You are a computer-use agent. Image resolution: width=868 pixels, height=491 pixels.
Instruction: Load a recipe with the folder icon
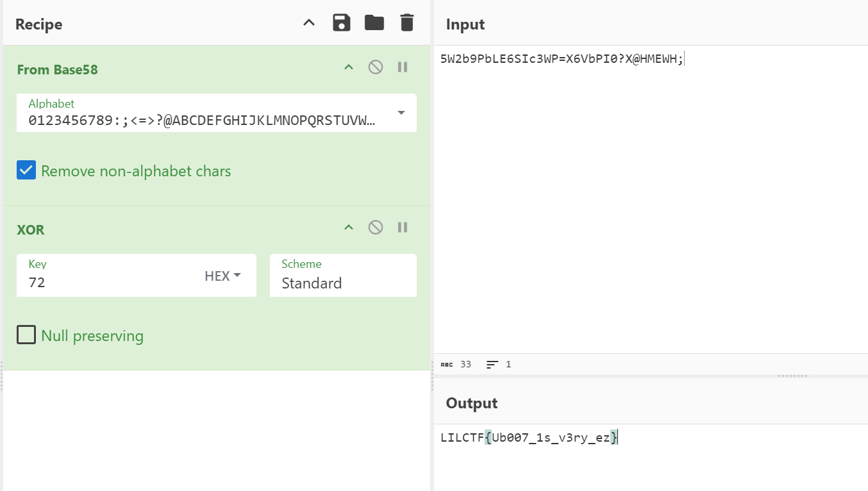(x=374, y=23)
